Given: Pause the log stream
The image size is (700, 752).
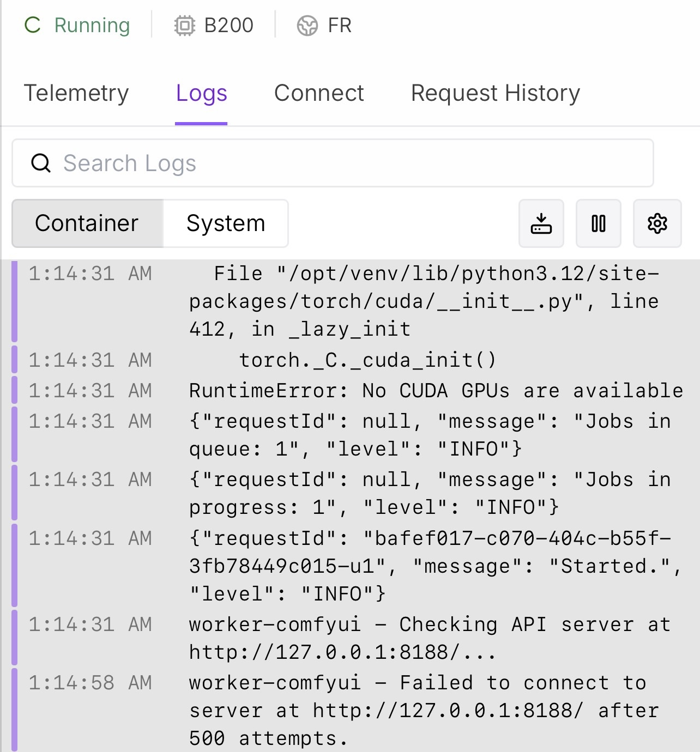Looking at the screenshot, I should pos(598,223).
